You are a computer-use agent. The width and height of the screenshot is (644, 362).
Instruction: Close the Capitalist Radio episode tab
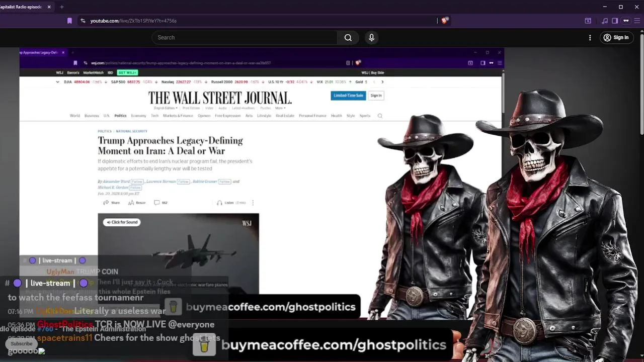click(49, 7)
